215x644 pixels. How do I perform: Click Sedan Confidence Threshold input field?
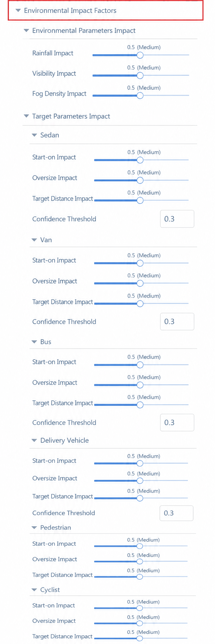177,219
